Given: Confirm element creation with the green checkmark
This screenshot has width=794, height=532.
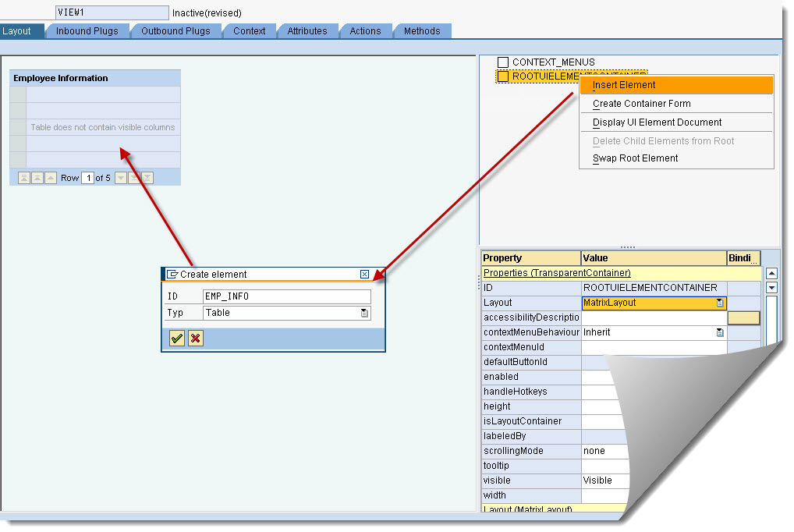Looking at the screenshot, I should click(x=176, y=338).
